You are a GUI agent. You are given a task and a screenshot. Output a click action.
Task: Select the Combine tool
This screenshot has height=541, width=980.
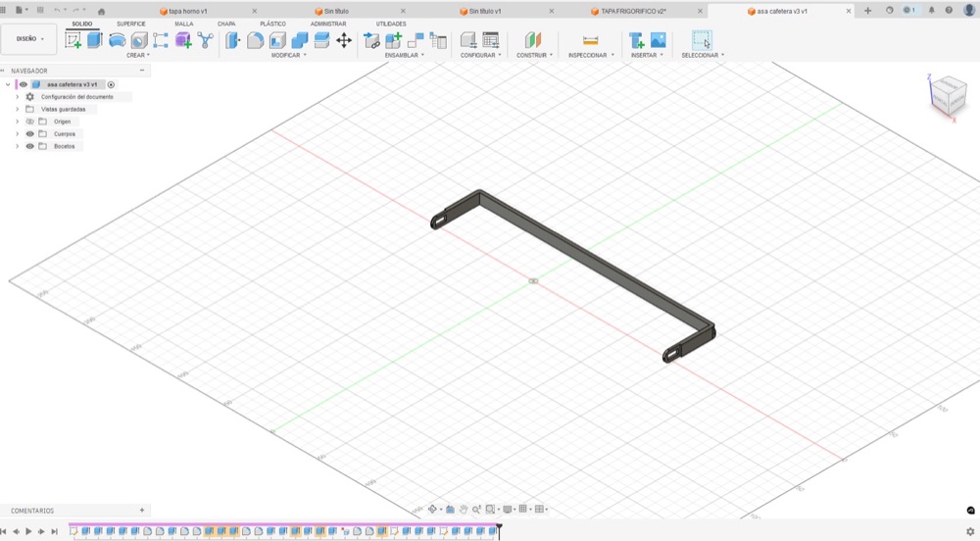click(x=300, y=40)
